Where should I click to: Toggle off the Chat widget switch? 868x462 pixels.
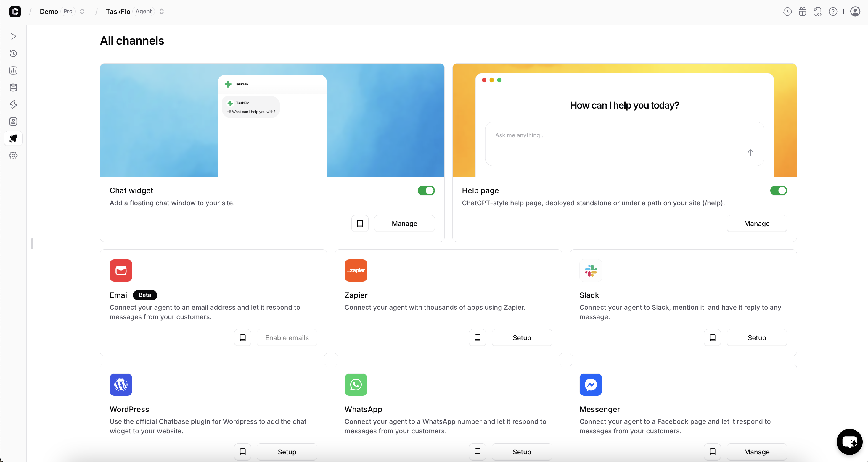coord(426,190)
